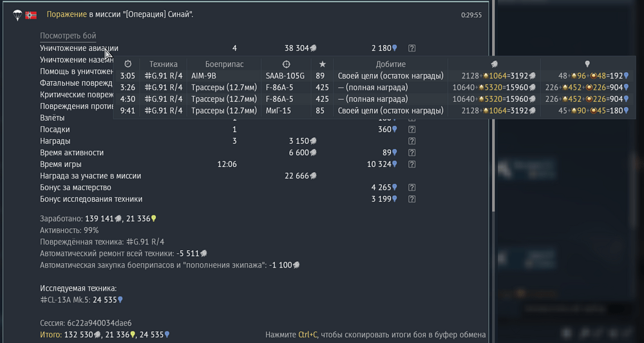Click the silver lion icon next to 38 304
Screen dimensions: 644x343
[x=313, y=48]
